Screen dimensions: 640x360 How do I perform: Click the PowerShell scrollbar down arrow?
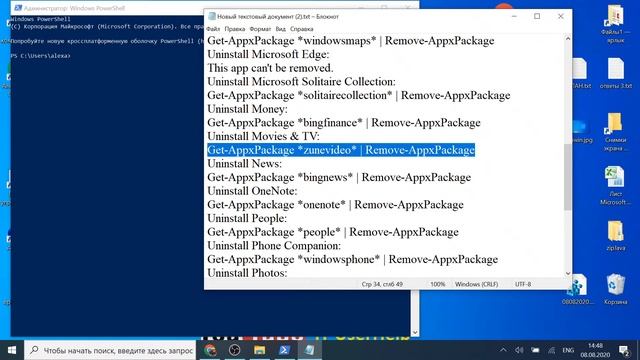pos(415,332)
